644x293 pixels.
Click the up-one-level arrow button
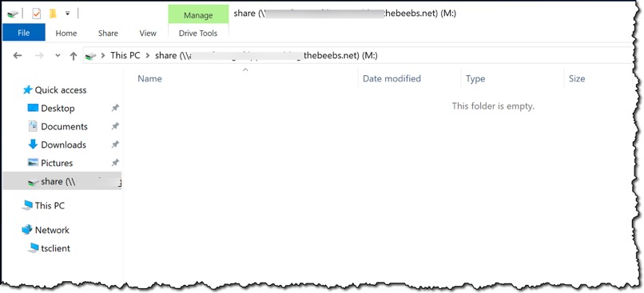(73, 56)
